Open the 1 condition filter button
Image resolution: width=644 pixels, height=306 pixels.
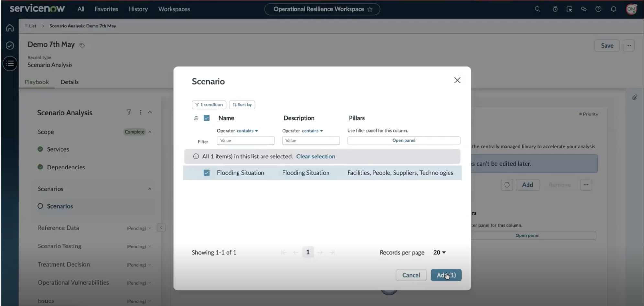209,104
